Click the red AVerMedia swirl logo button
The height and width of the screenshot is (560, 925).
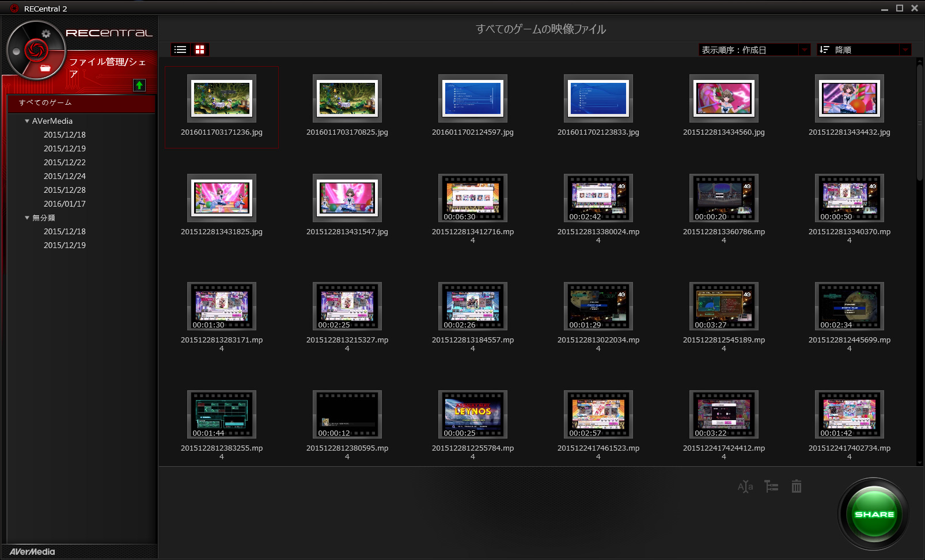pyautogui.click(x=36, y=50)
